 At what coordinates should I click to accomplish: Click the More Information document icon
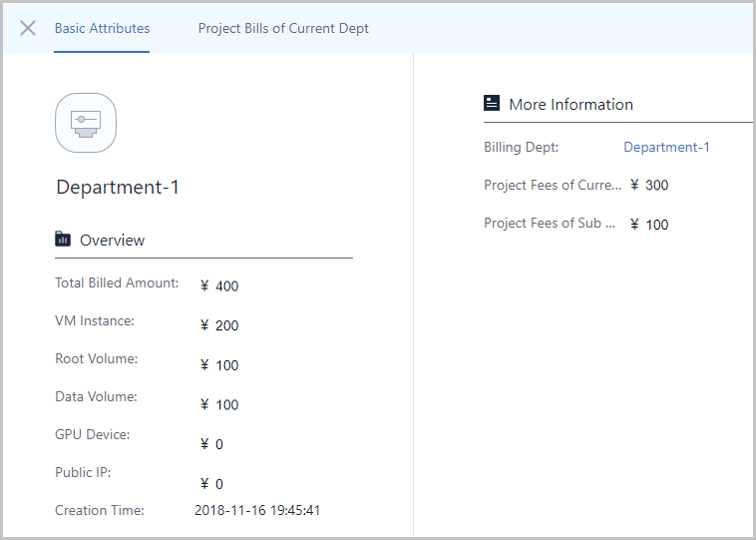point(492,103)
